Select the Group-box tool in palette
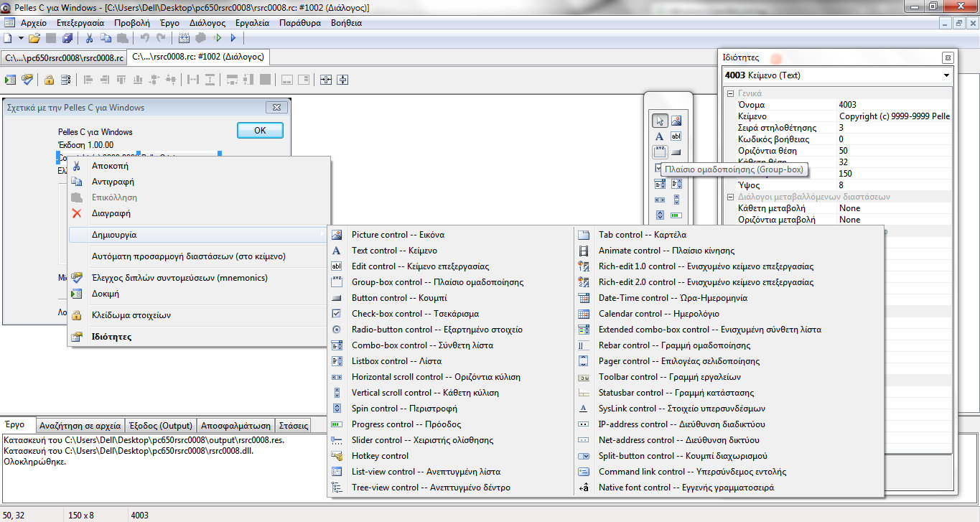Viewport: 980px width, 522px height. click(x=660, y=152)
